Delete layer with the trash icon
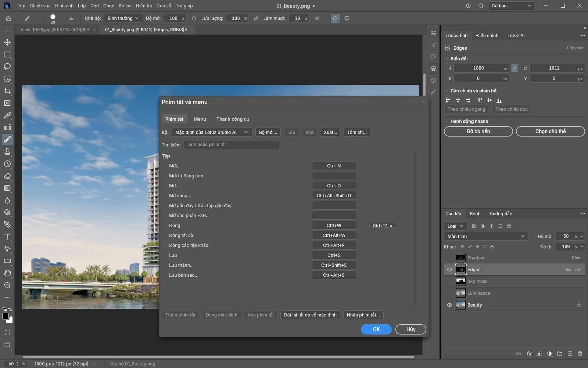Viewport: 588px width, 368px height. pyautogui.click(x=580, y=354)
